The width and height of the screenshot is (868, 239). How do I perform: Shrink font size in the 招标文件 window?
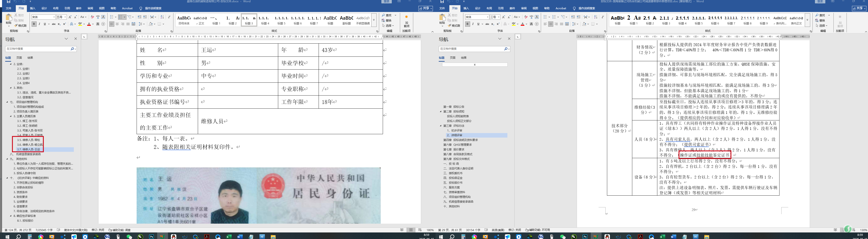[x=509, y=17]
